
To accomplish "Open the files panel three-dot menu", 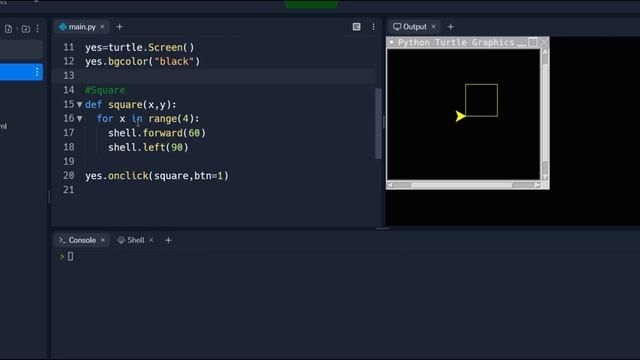I will coord(38,29).
